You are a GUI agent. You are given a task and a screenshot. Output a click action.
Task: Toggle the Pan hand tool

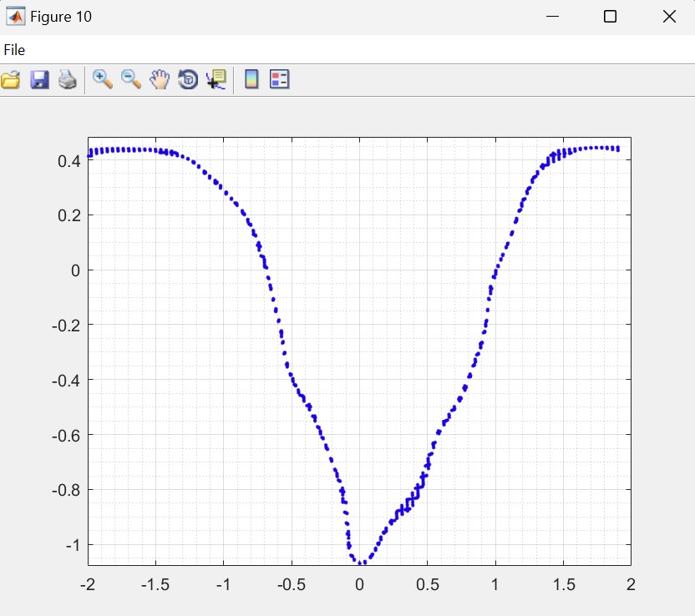click(x=160, y=80)
